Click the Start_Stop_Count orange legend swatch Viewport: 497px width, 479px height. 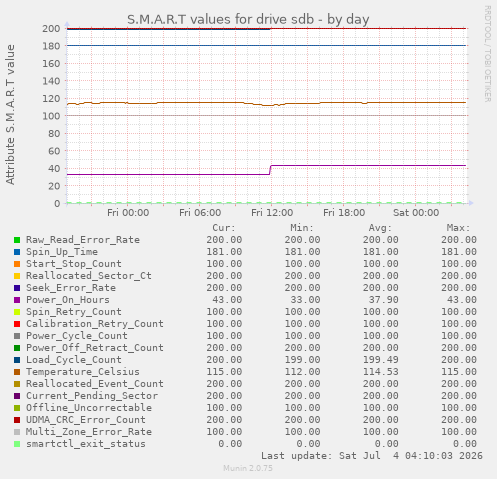pos(17,264)
